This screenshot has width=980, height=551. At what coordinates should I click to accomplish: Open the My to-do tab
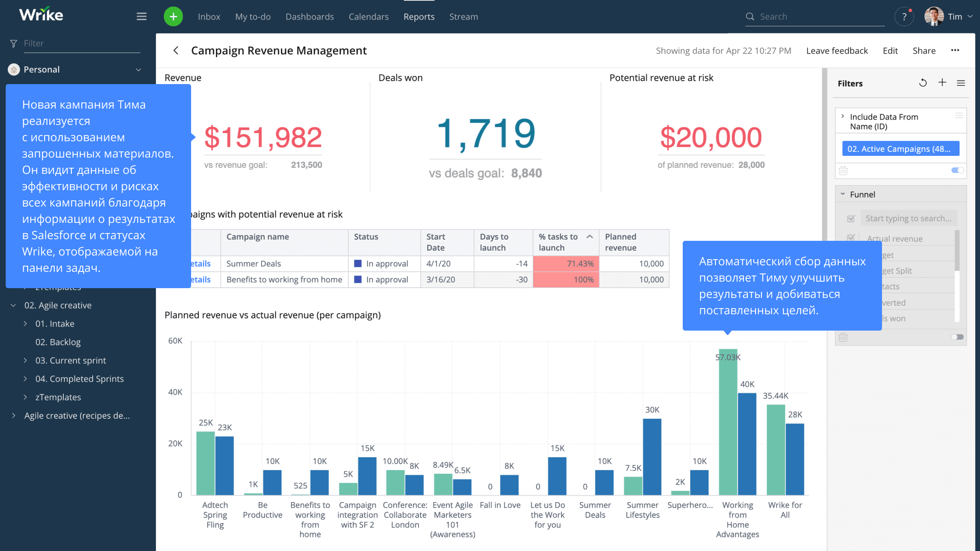pyautogui.click(x=253, y=17)
